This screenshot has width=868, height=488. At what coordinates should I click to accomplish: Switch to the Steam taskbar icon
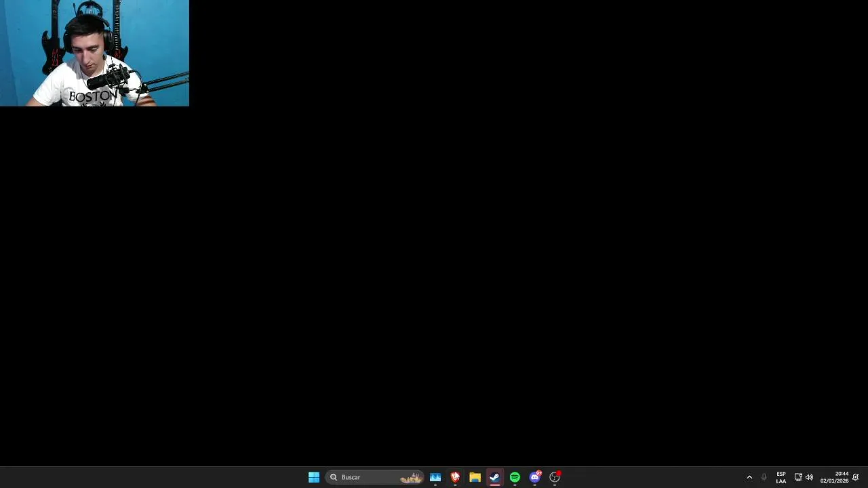[495, 477]
